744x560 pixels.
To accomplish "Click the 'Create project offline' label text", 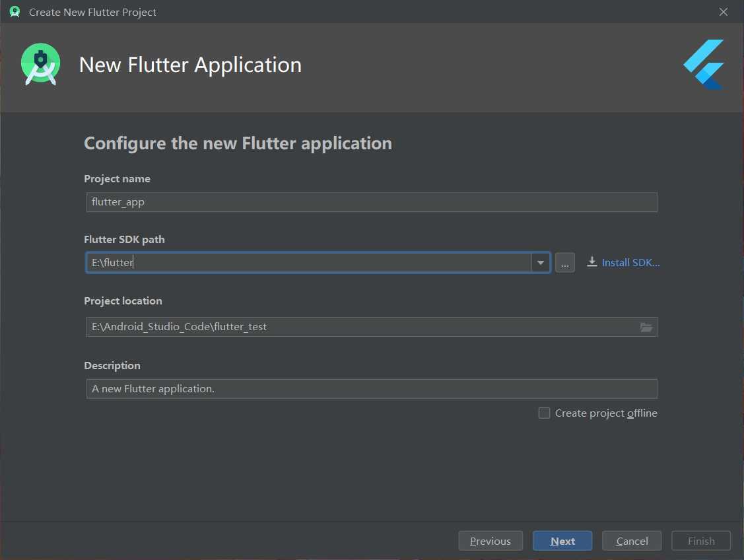I will click(606, 413).
